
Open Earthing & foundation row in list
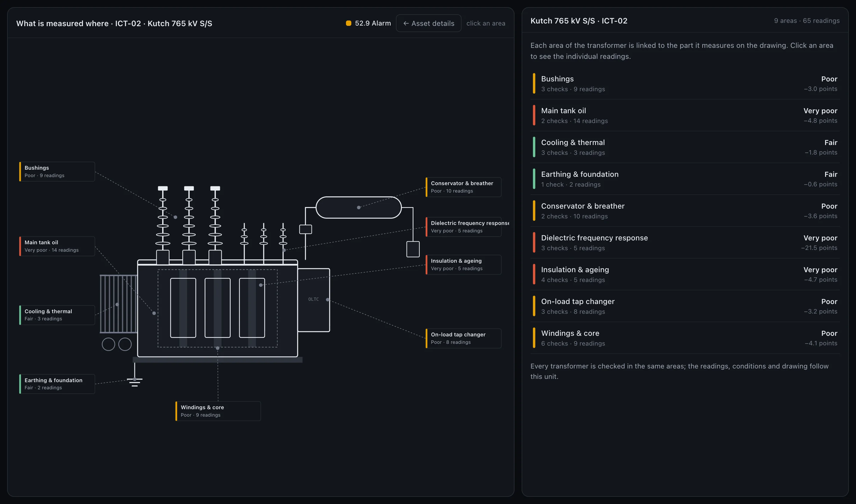pyautogui.click(x=685, y=179)
